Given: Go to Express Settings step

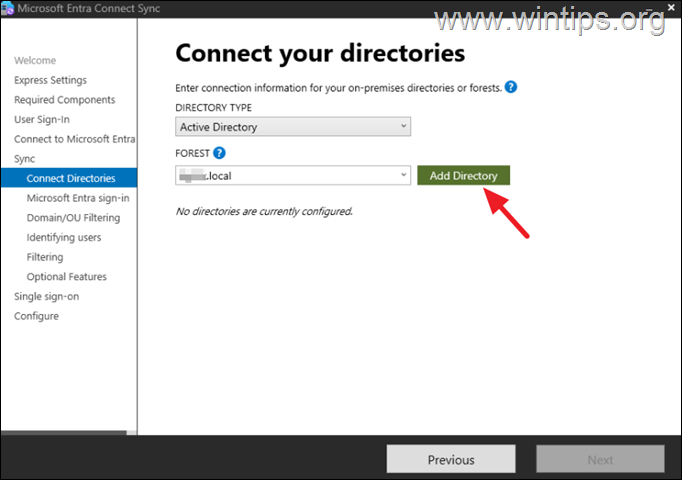Looking at the screenshot, I should click(50, 80).
